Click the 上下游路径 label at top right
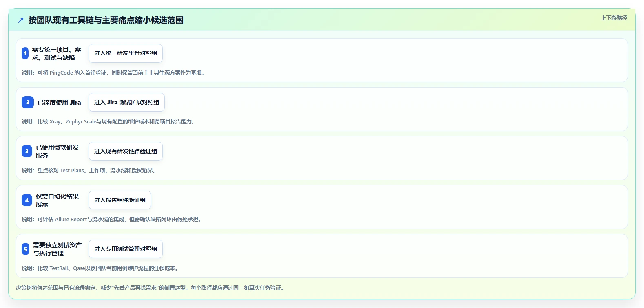The image size is (644, 308). pyautogui.click(x=614, y=18)
